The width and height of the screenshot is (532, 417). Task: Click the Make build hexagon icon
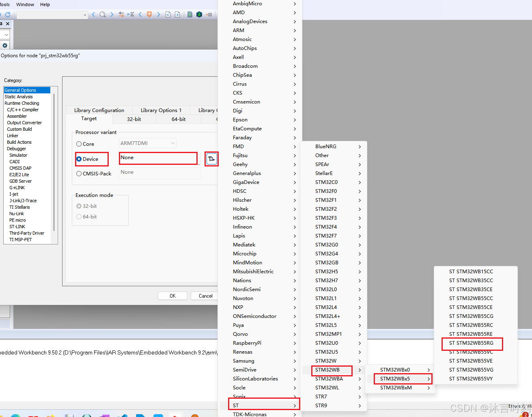pos(199,14)
